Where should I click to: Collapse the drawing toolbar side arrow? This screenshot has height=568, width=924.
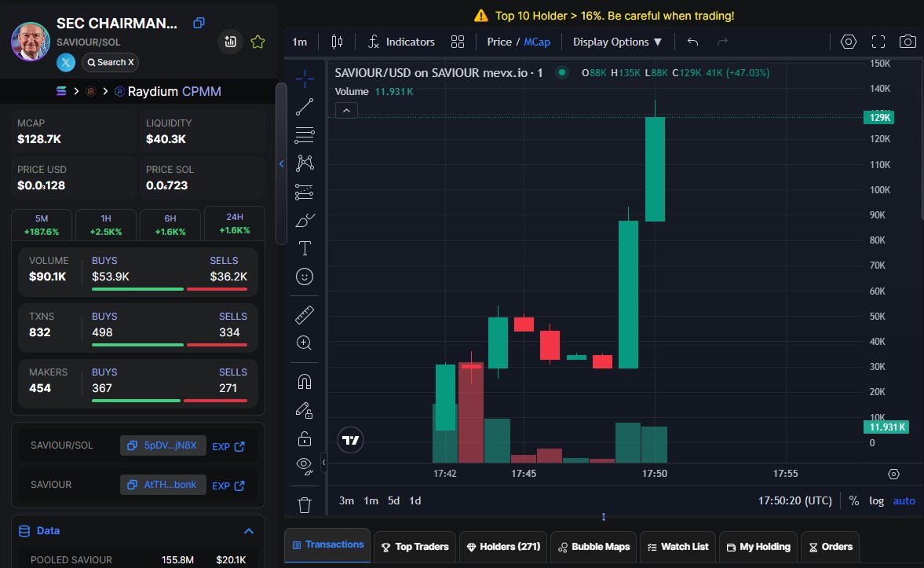[323, 463]
